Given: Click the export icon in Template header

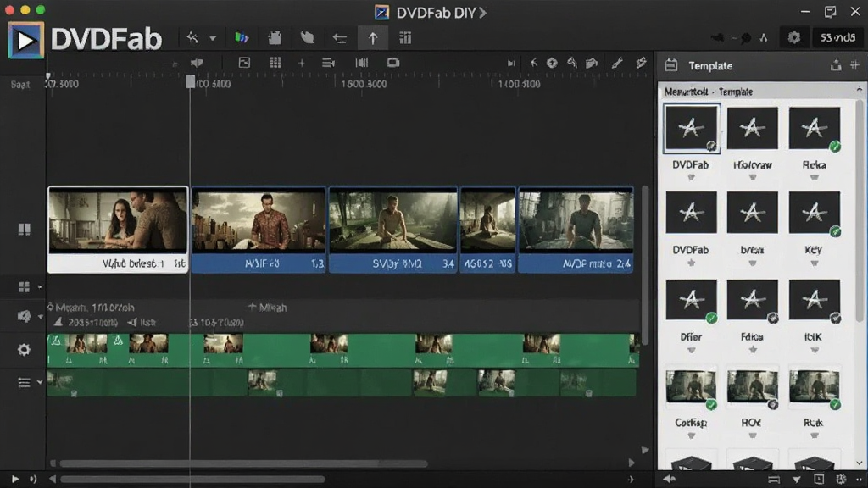Looking at the screenshot, I should [x=836, y=65].
